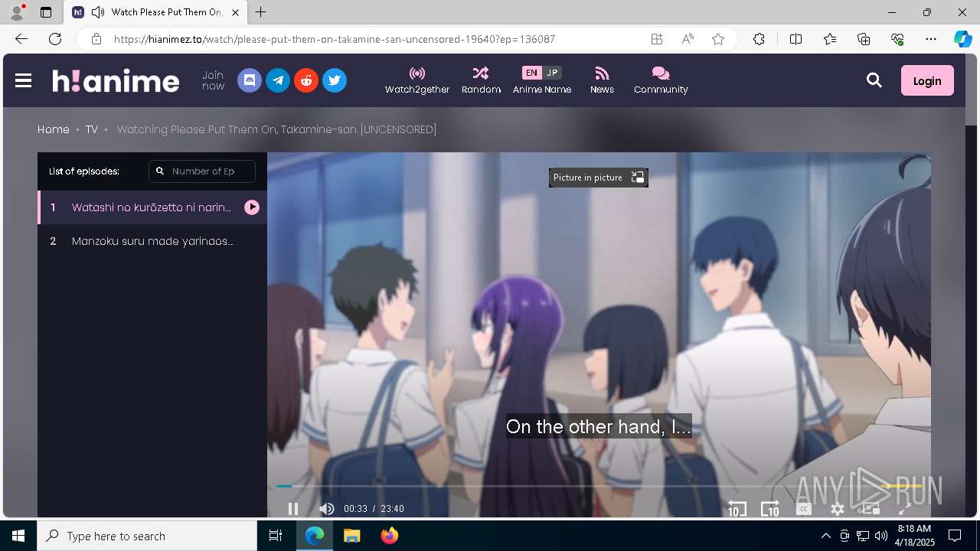Screen dimensions: 980x551
Task: Skip forward 10 seconds
Action: [770, 509]
